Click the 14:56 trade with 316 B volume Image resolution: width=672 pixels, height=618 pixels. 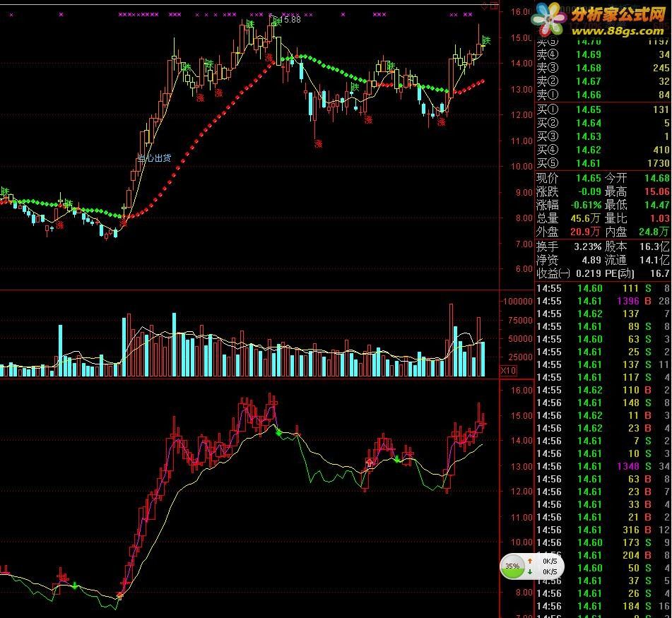point(603,530)
